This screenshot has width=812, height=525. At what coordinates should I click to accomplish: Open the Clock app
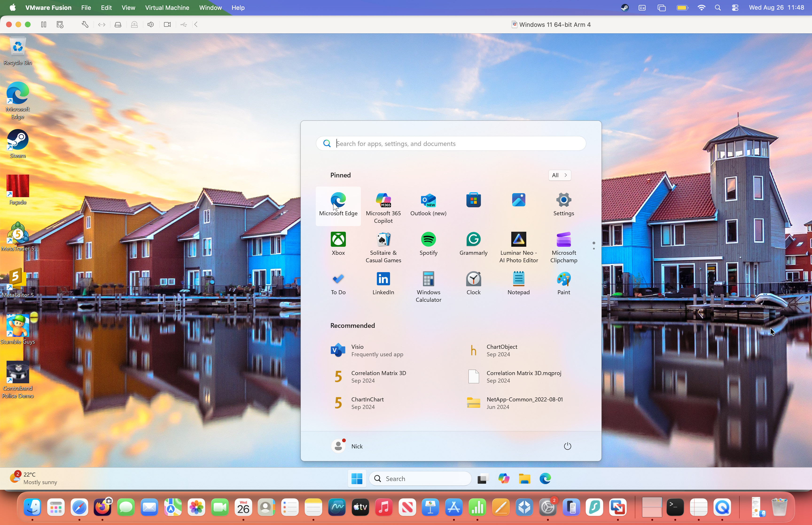point(473,284)
